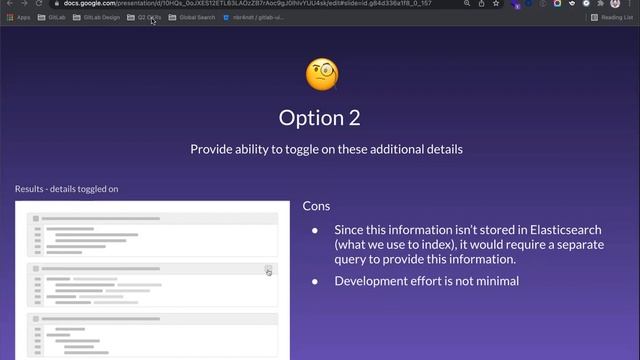Click the results wireframe mockup image
This screenshot has width=640, height=360.
pos(152,280)
